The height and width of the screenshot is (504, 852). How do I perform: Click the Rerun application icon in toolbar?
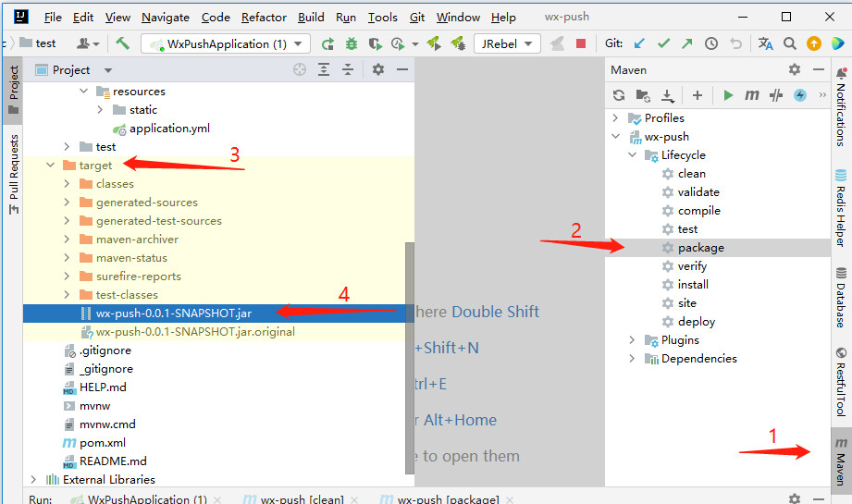327,44
